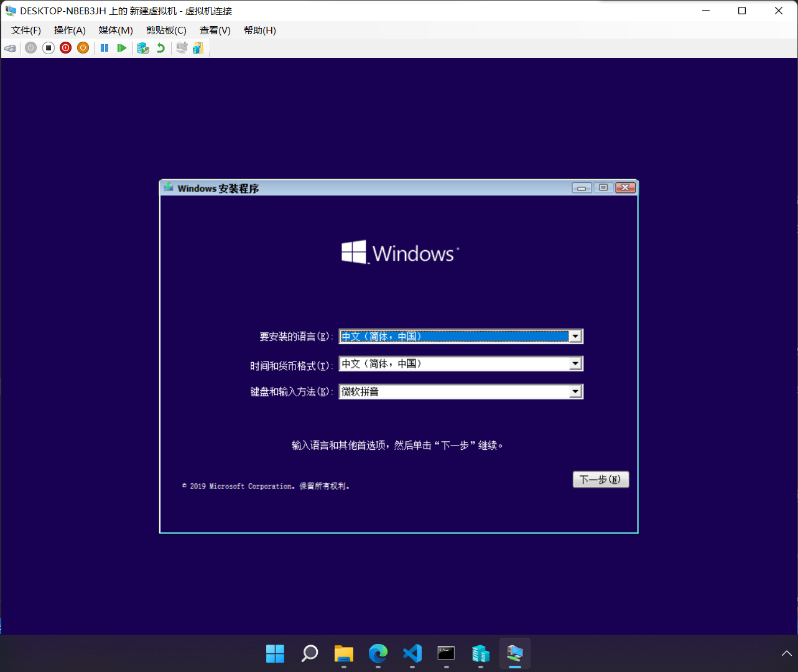Image resolution: width=798 pixels, height=672 pixels.
Task: Save the virtual machine state with the orange icon
Action: (x=83, y=48)
